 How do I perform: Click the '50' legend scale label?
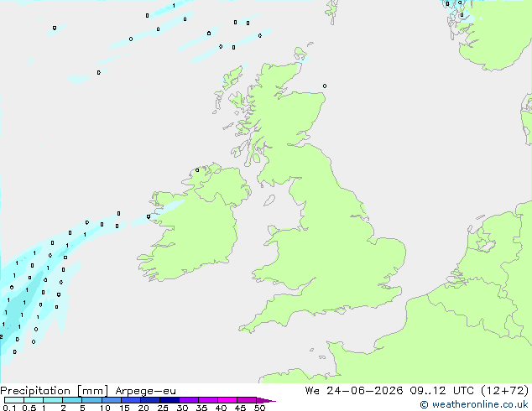pos(259,408)
